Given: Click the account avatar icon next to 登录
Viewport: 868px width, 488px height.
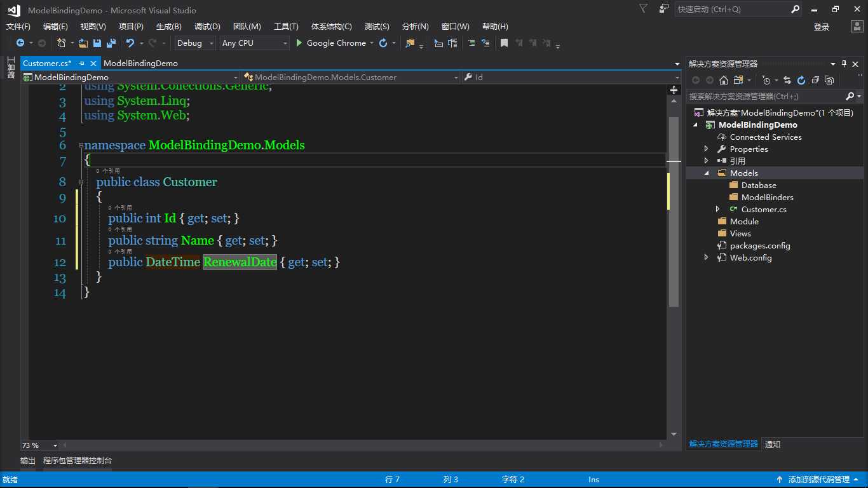Looking at the screenshot, I should pos(857,27).
